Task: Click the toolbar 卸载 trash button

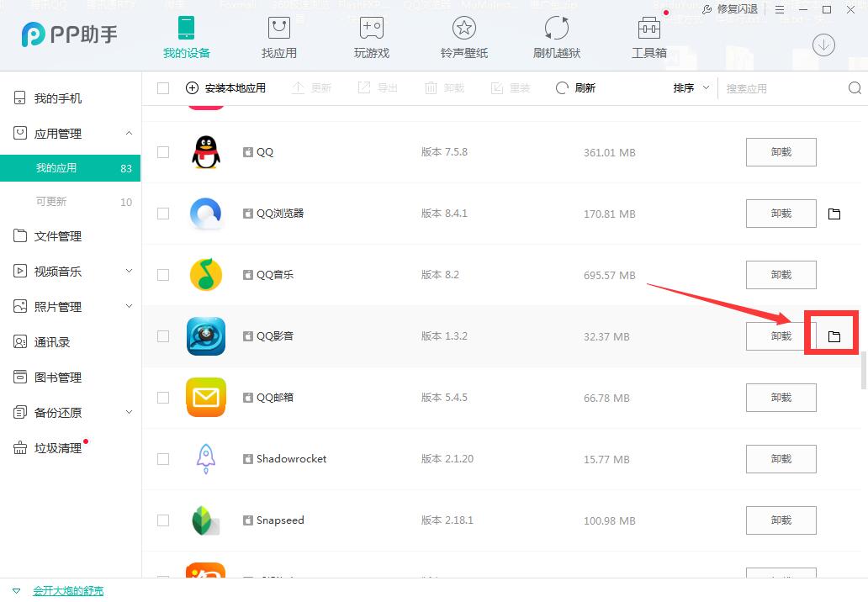Action: coord(444,88)
